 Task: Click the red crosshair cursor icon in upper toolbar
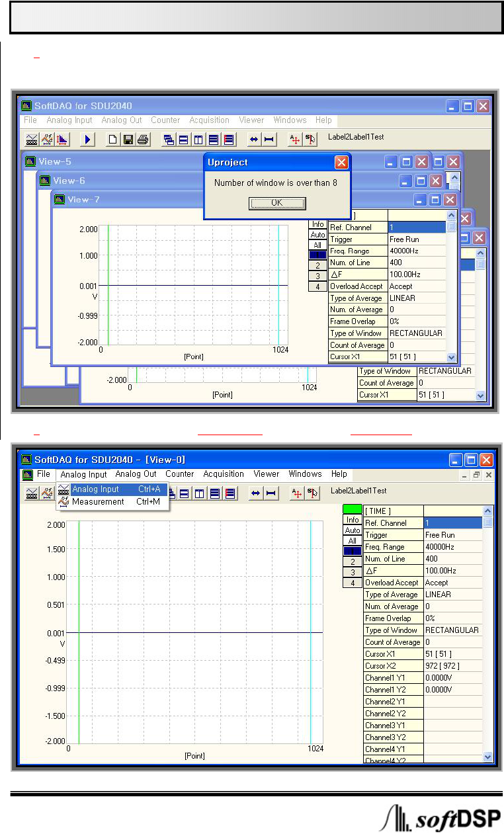pos(295,139)
